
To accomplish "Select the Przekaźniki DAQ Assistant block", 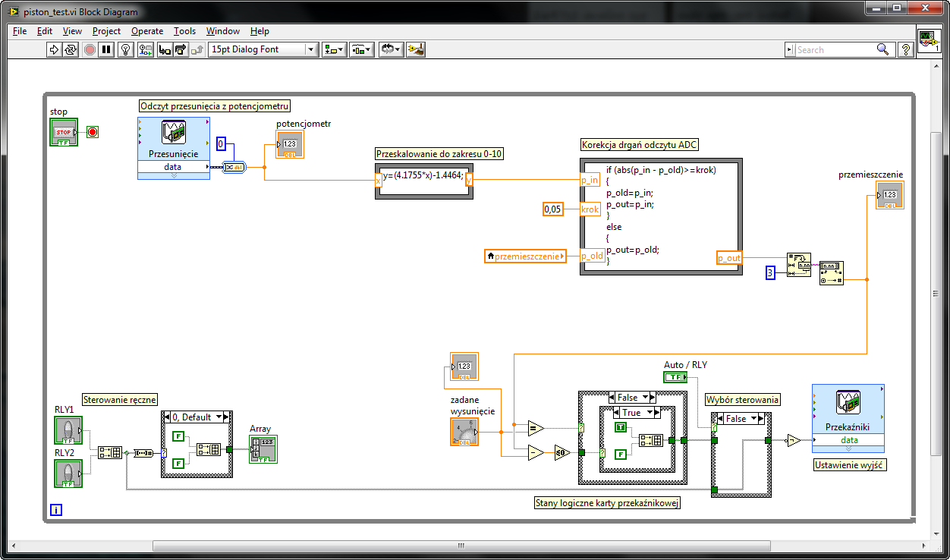I will [848, 417].
